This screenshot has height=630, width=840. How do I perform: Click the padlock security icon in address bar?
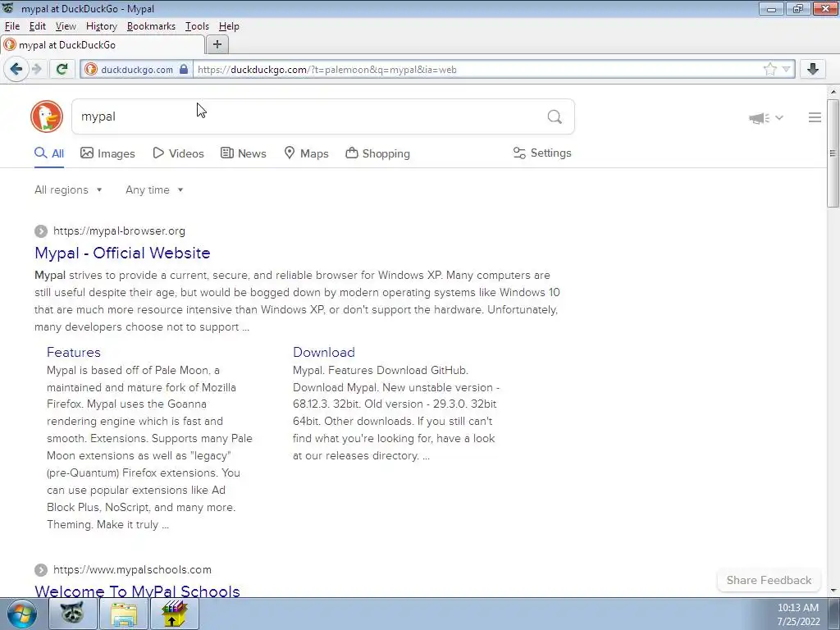click(x=184, y=69)
